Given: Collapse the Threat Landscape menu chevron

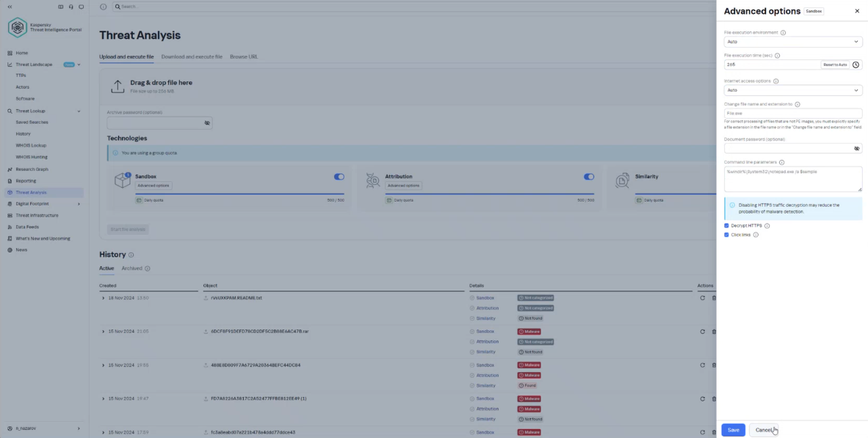Looking at the screenshot, I should [79, 65].
